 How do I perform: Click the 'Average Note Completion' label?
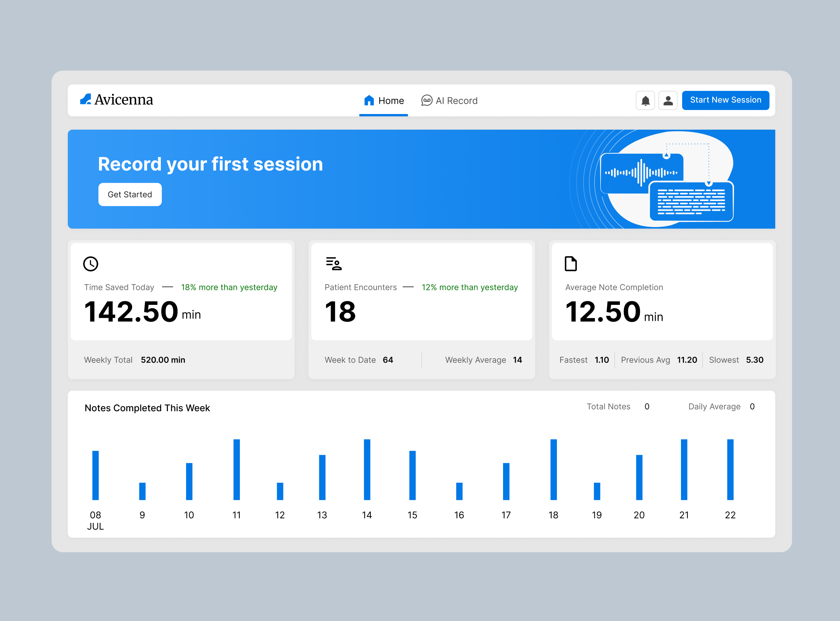coord(614,287)
